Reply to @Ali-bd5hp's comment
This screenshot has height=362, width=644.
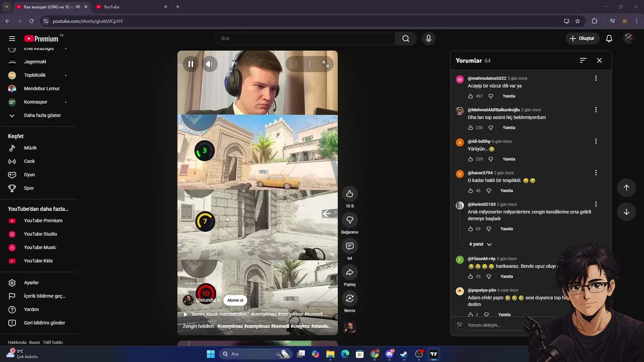(509, 159)
